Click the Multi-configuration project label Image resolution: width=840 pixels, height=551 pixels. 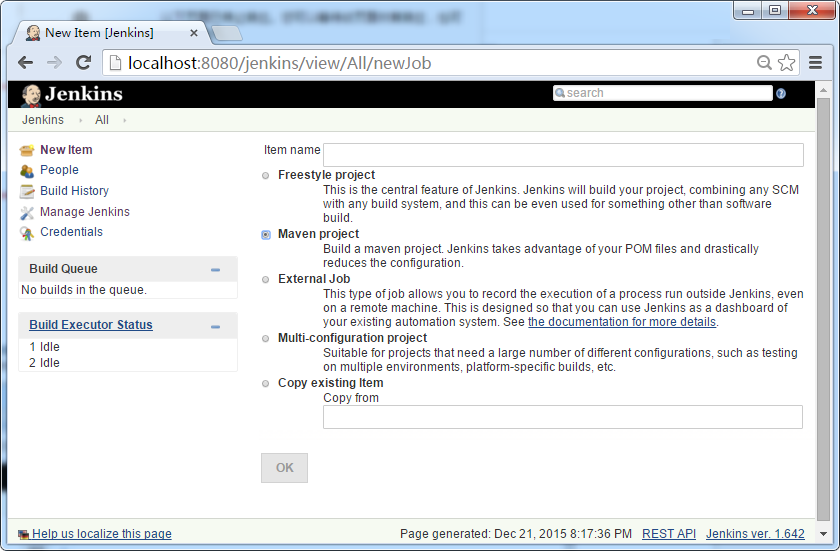[x=352, y=338]
